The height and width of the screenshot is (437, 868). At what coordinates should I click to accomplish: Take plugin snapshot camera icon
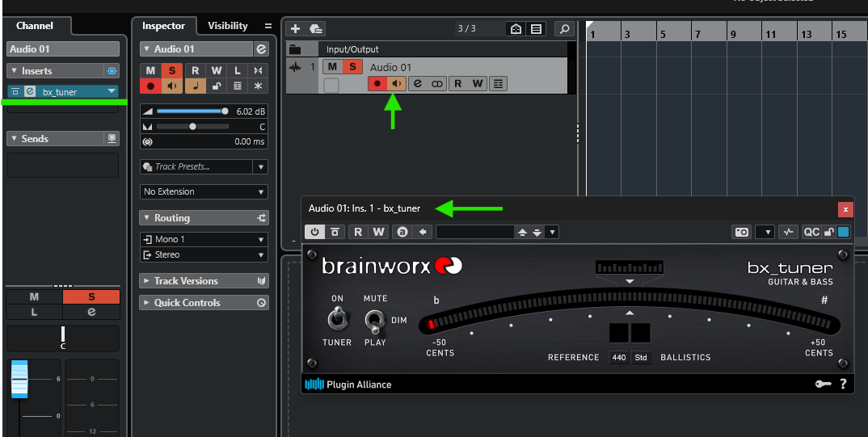coord(742,232)
